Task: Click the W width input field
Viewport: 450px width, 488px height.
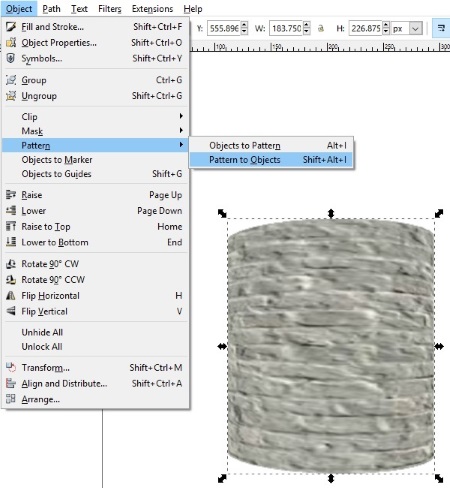Action: [286, 28]
